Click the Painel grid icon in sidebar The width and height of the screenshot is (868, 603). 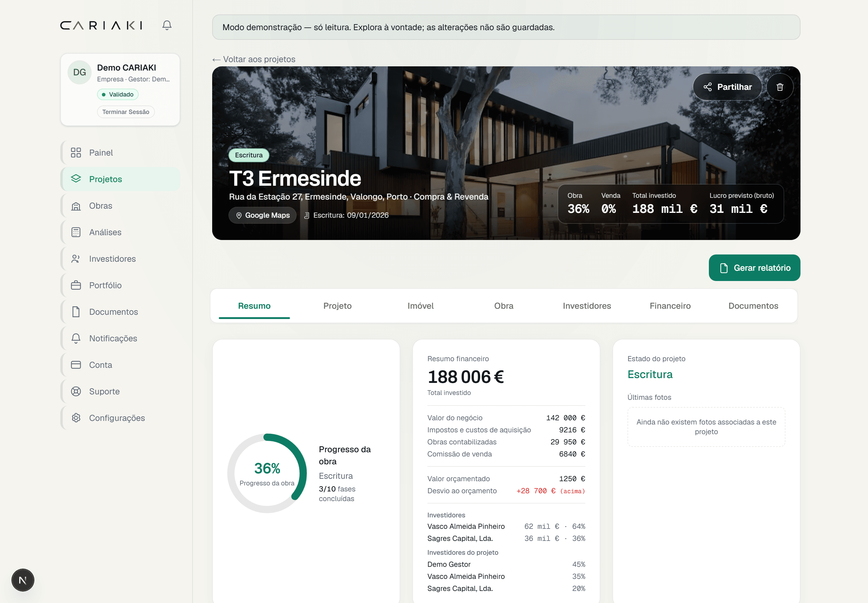pos(76,153)
